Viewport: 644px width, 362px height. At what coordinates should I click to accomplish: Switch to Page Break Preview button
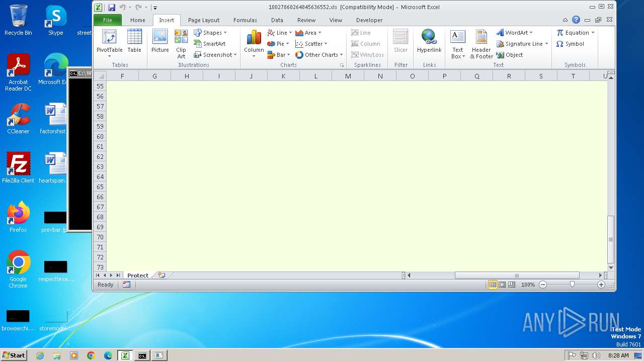tap(512, 285)
